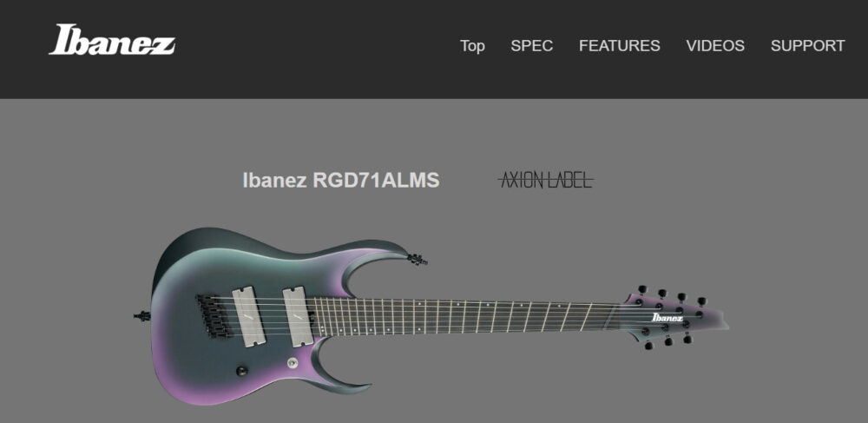
Task: Click the black volume knob on guitar body
Action: tap(242, 370)
